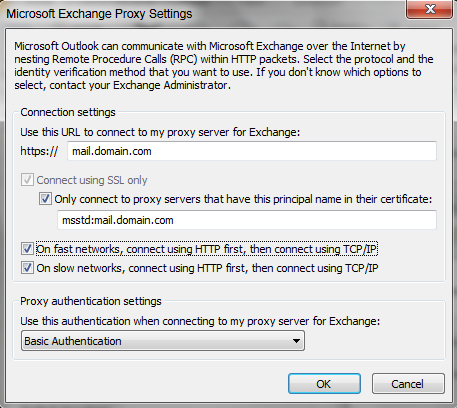The image size is (457, 408).
Task: Click the 'Connect using SSL only' label text
Action: pyautogui.click(x=92, y=180)
